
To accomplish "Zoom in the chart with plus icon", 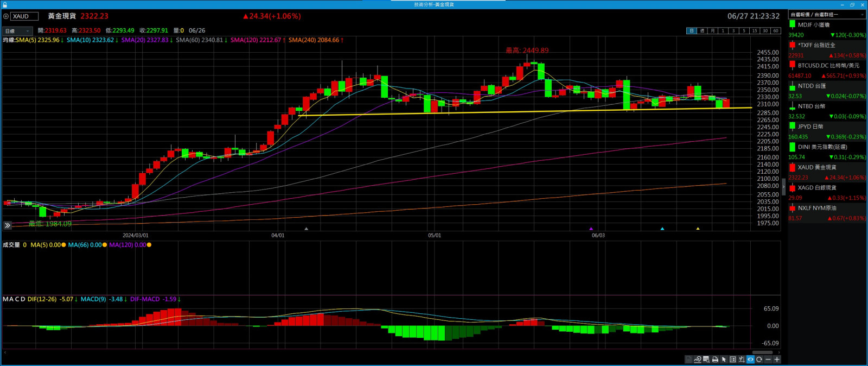I will (x=777, y=359).
